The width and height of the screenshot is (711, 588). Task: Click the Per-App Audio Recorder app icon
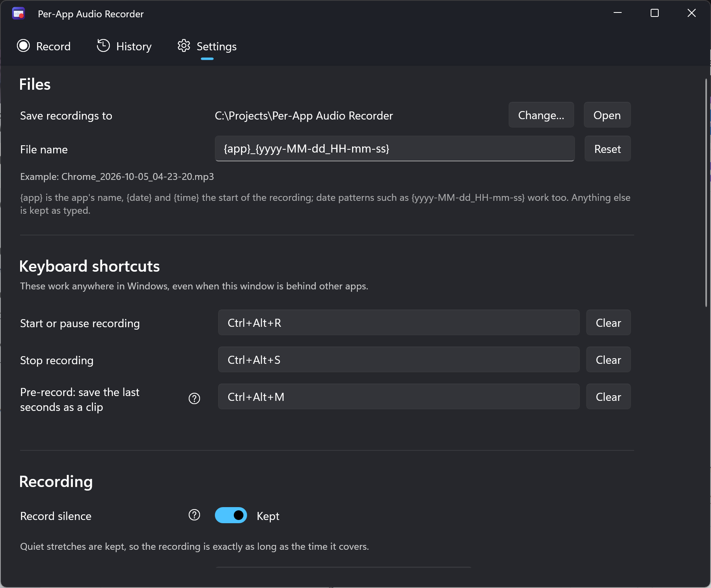click(19, 14)
